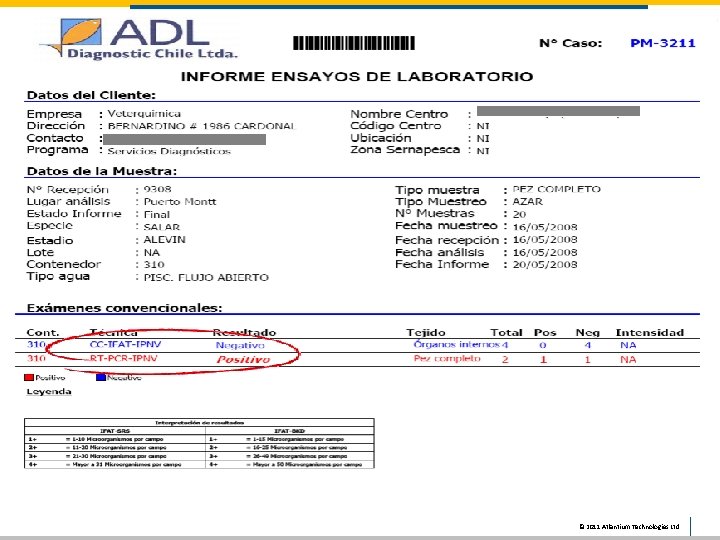Select the reception number 9308

158,189
